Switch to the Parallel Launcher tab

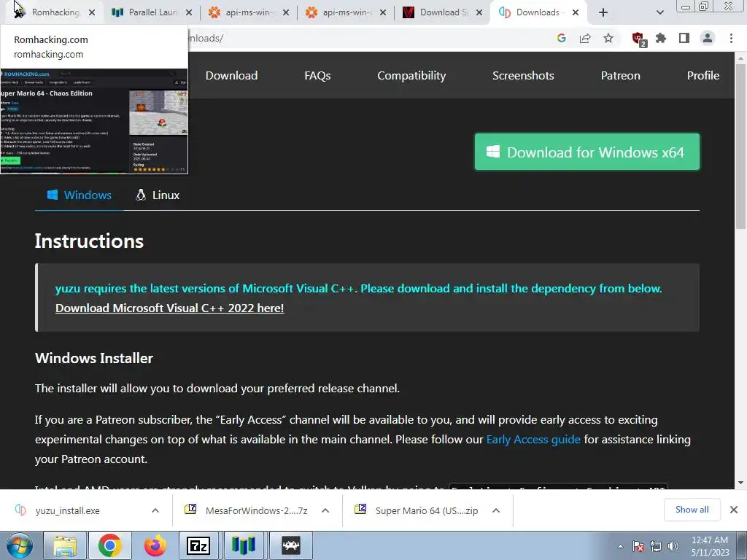tap(152, 12)
